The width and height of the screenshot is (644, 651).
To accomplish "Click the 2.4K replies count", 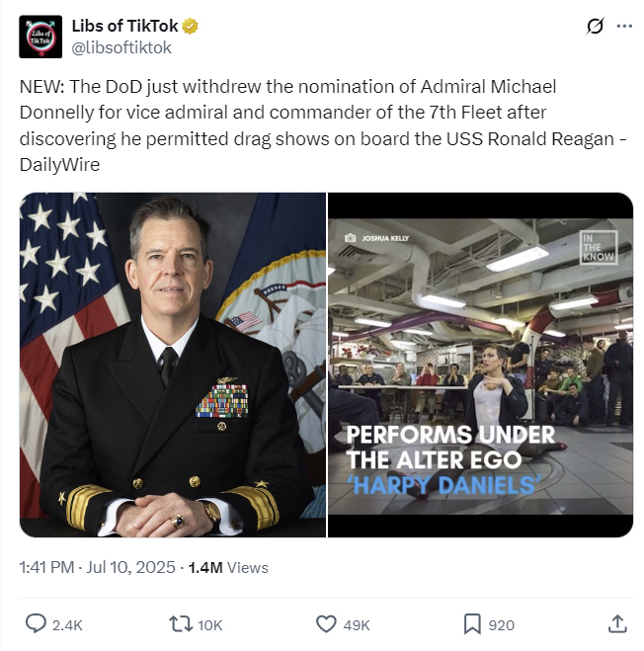I will tap(67, 625).
